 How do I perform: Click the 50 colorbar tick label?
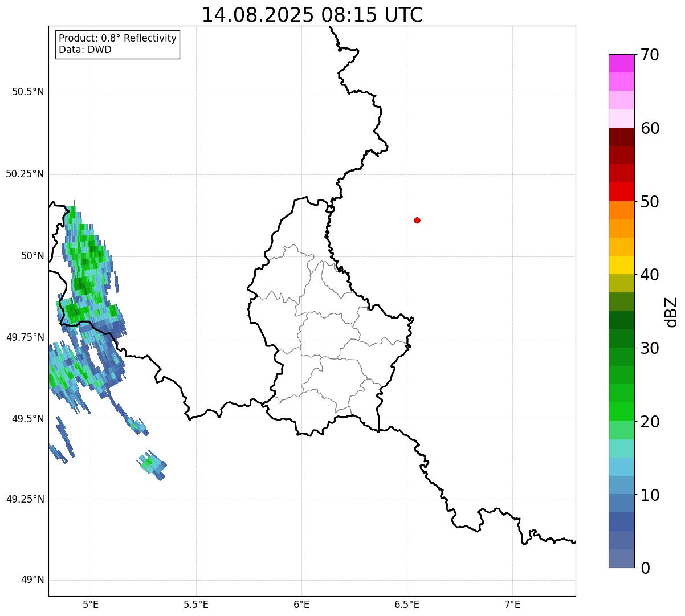650,202
